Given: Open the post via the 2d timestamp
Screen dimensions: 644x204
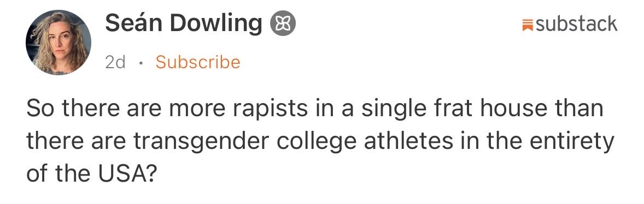Looking at the screenshot, I should click(x=115, y=62).
